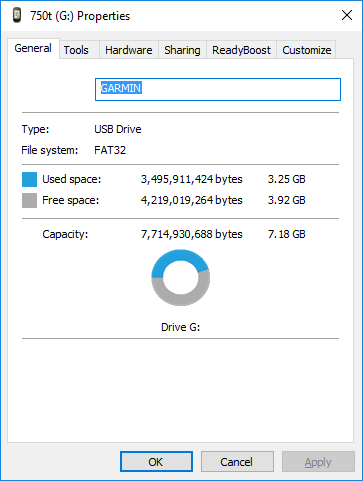Click the drive usage donut chart
Screen dimensions: 363x481
pyautogui.click(x=180, y=277)
